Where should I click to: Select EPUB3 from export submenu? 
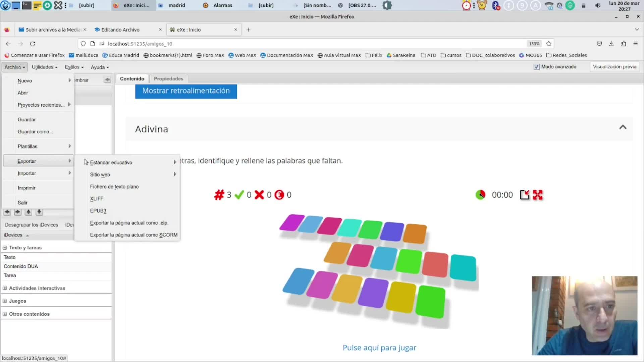pyautogui.click(x=98, y=210)
